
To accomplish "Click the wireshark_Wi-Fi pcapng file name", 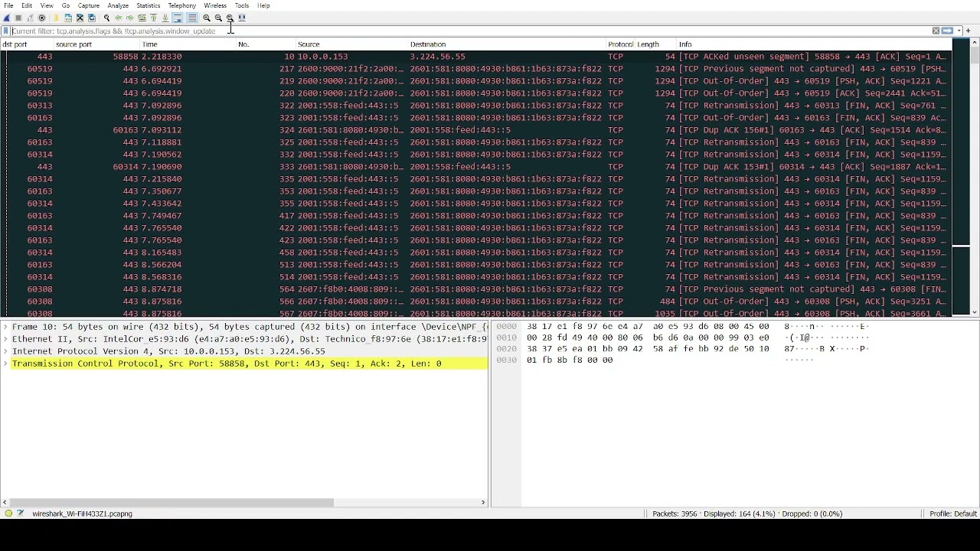I will click(82, 514).
